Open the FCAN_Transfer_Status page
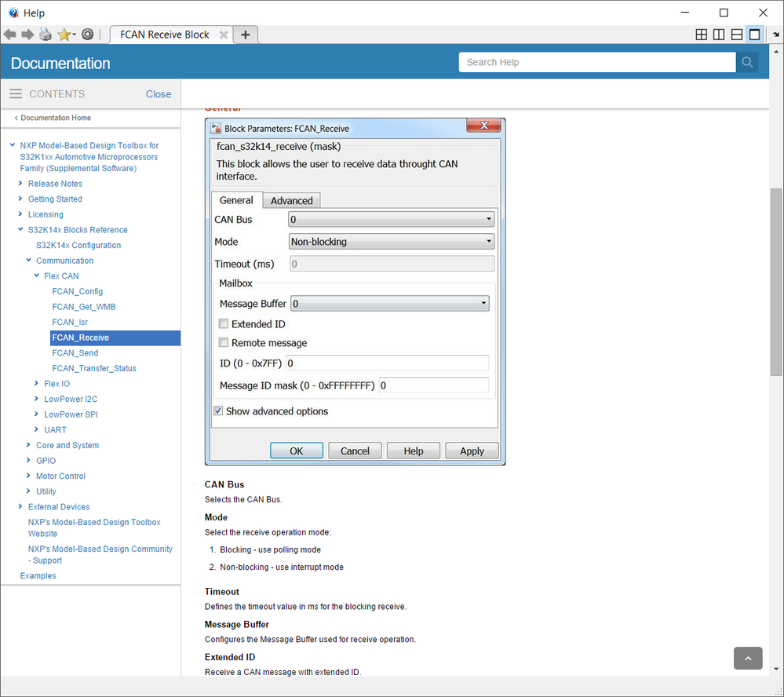The height and width of the screenshot is (697, 784). click(x=94, y=368)
